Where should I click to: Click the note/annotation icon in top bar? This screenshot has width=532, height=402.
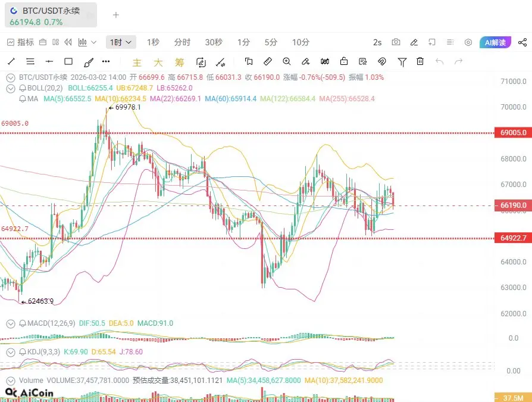[x=432, y=42]
